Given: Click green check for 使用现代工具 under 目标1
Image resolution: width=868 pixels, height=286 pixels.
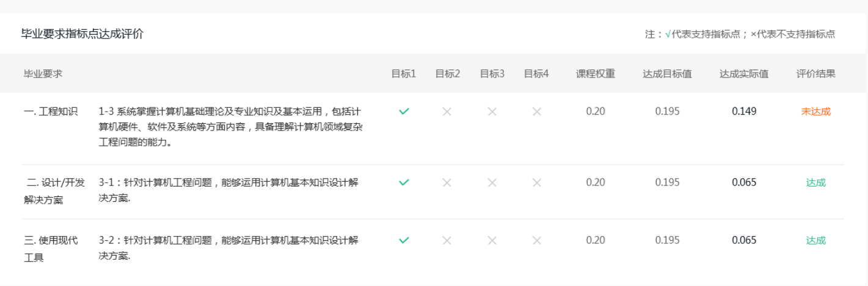Looking at the screenshot, I should (404, 240).
